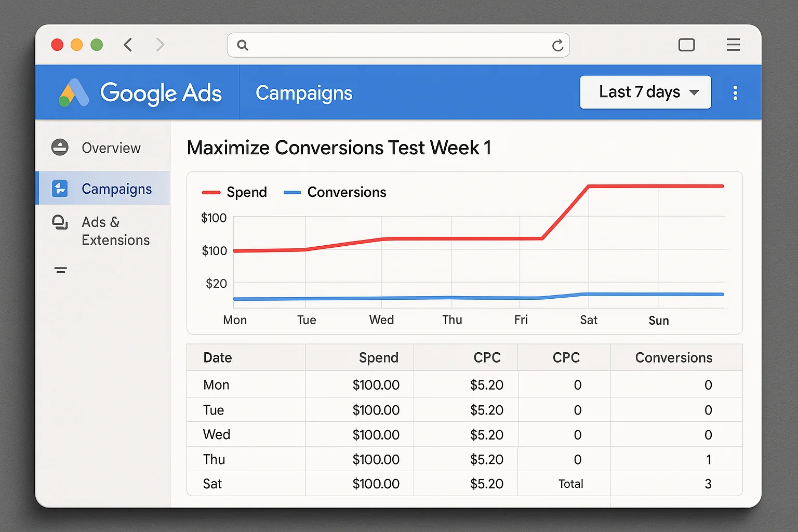Viewport: 798px width, 532px height.
Task: Click the Campaigns icon in the sidebar
Action: (60, 189)
